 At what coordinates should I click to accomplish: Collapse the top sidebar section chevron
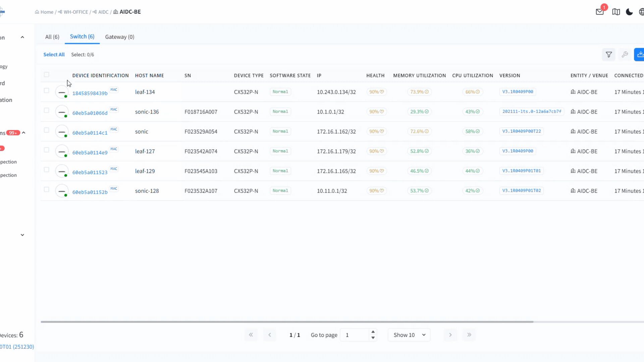pyautogui.click(x=22, y=37)
